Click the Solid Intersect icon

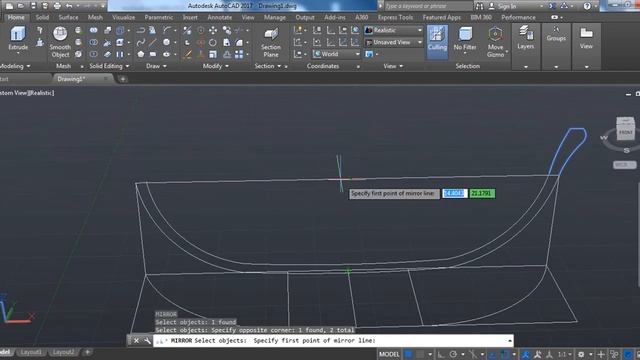pos(93,54)
